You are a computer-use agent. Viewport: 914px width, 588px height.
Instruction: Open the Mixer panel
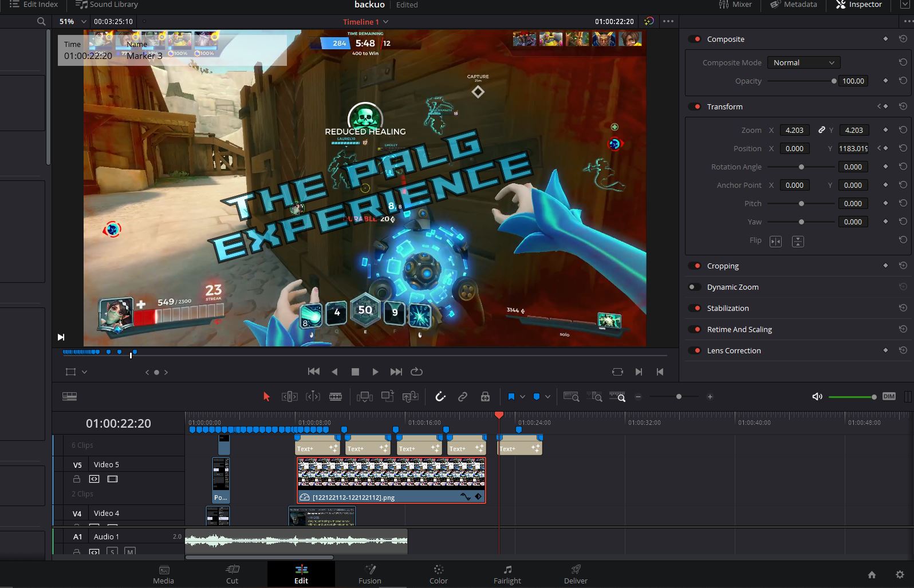735,5
